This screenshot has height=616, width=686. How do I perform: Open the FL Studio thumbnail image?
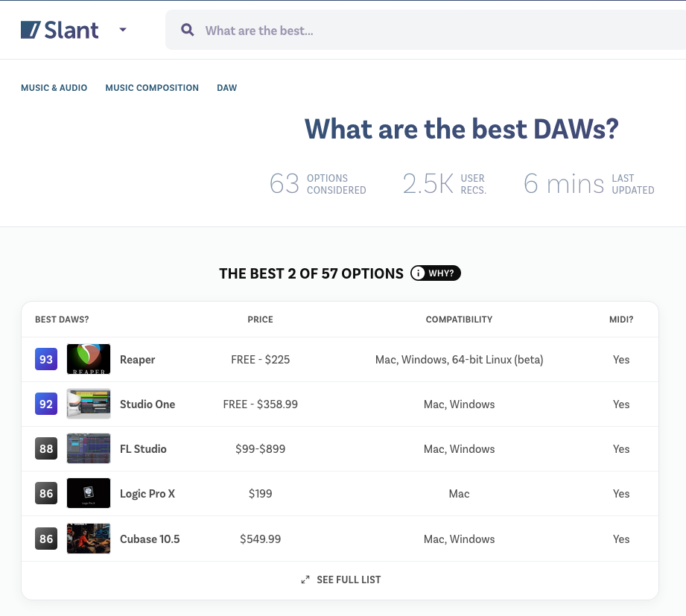pyautogui.click(x=89, y=448)
